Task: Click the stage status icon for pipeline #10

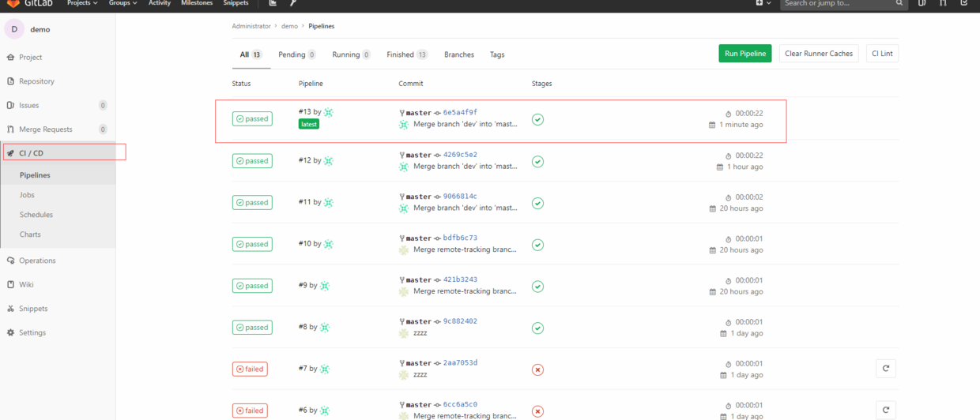Action: pyautogui.click(x=537, y=245)
